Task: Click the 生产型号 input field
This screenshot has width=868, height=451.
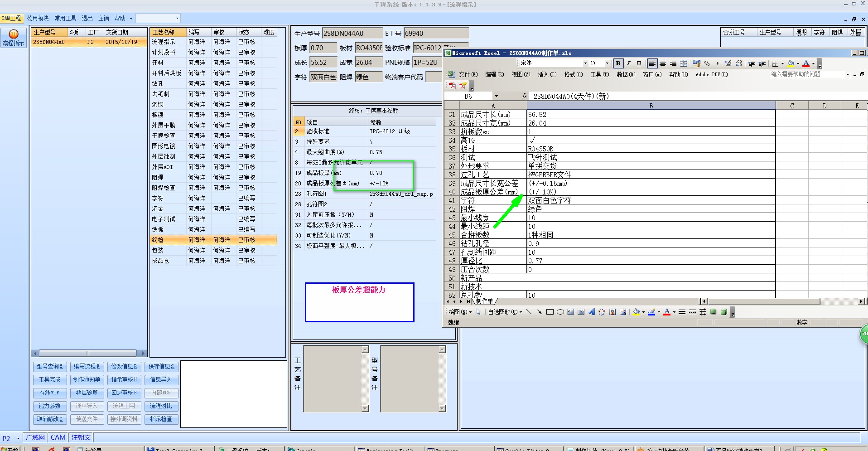Action: (352, 33)
